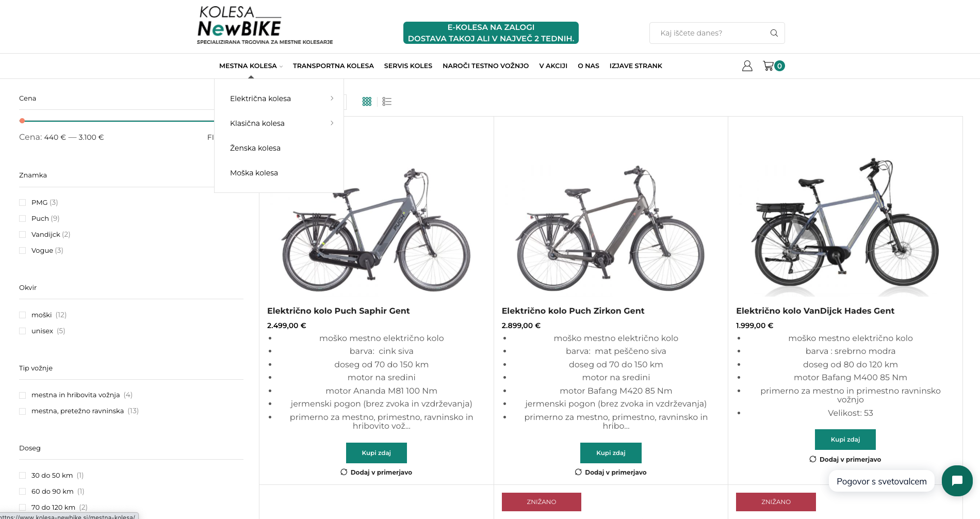
Task: Check the Puch brand filter
Action: pyautogui.click(x=23, y=218)
